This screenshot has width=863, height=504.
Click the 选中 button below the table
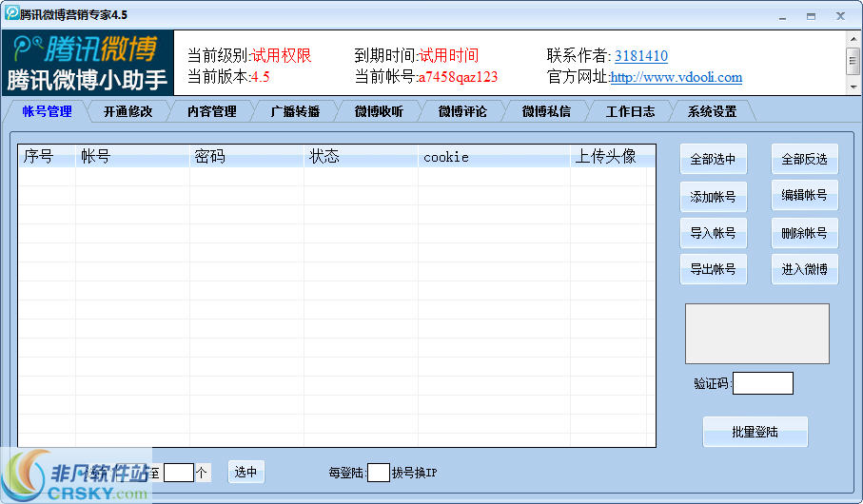click(246, 472)
